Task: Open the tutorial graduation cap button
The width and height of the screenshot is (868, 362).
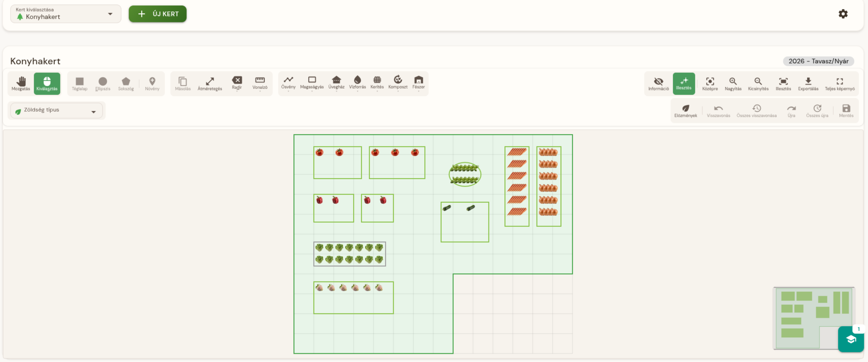Action: pos(851,339)
